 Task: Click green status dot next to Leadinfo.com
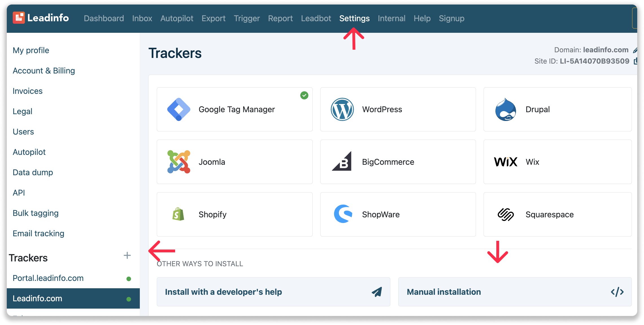(129, 299)
